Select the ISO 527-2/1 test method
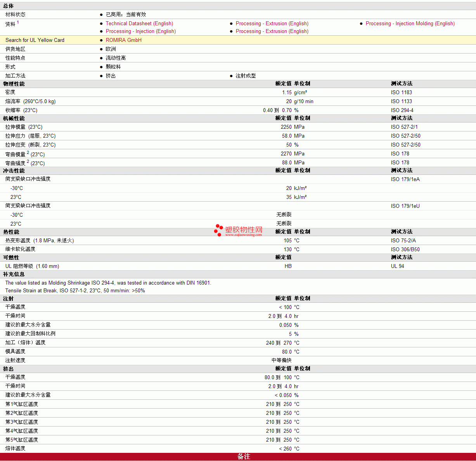The width and height of the screenshot is (476, 461). pos(404,127)
